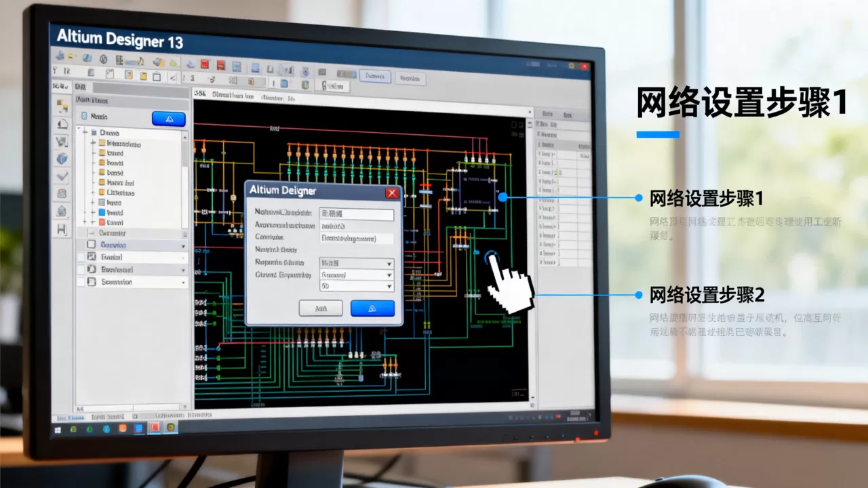
Task: Click the gray button in Altium Designer dialog
Action: (321, 308)
